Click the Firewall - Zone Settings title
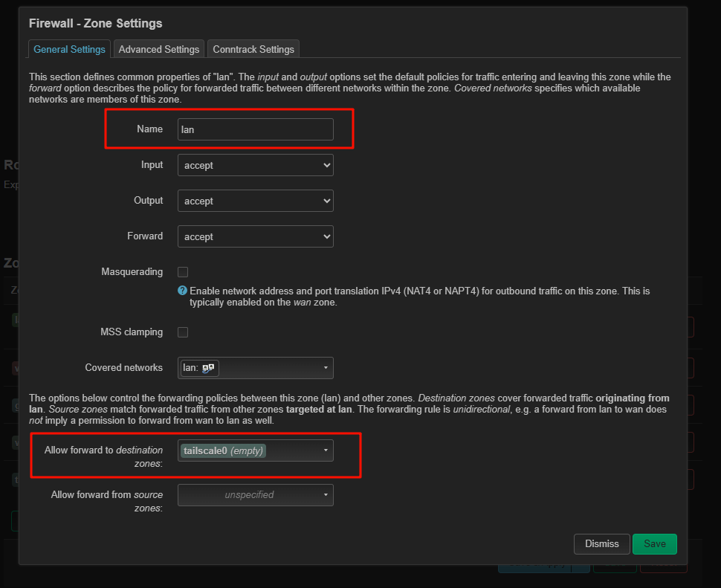This screenshot has height=588, width=721. (95, 23)
